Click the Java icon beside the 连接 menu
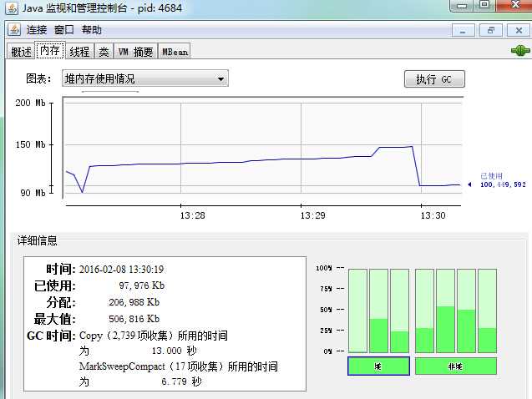Image resolution: width=532 pixels, height=399 pixels. 14,30
